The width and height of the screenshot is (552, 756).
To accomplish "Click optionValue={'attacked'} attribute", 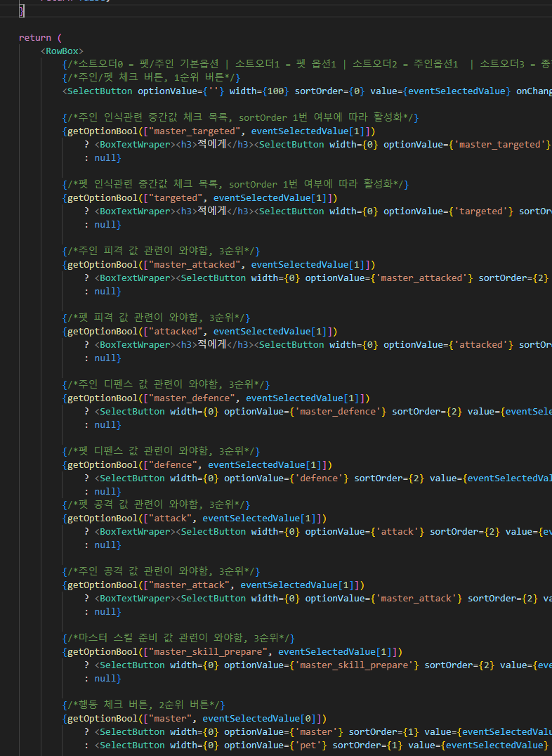I will [x=448, y=345].
